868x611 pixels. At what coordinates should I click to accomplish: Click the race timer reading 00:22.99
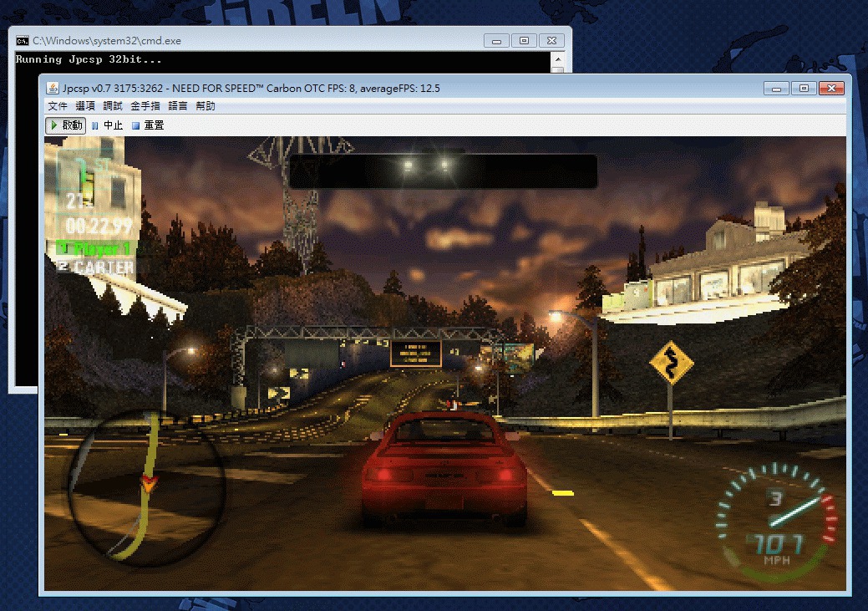pyautogui.click(x=99, y=226)
